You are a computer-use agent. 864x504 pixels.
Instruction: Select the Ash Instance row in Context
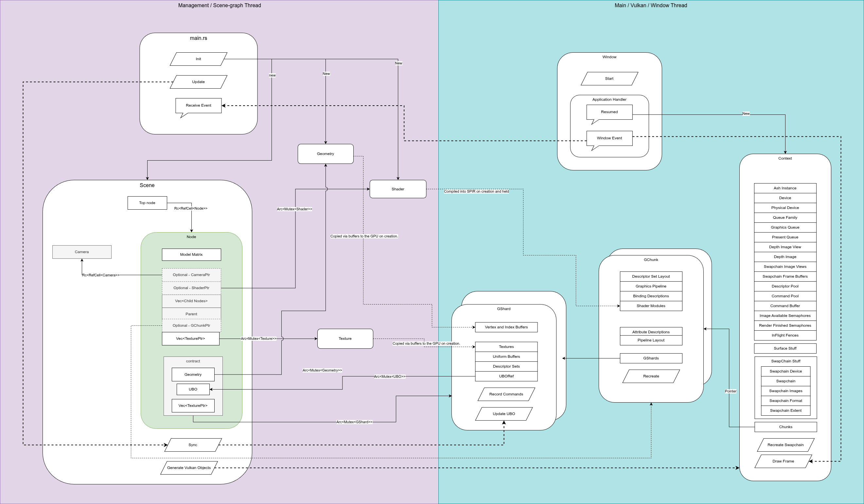[x=785, y=188]
